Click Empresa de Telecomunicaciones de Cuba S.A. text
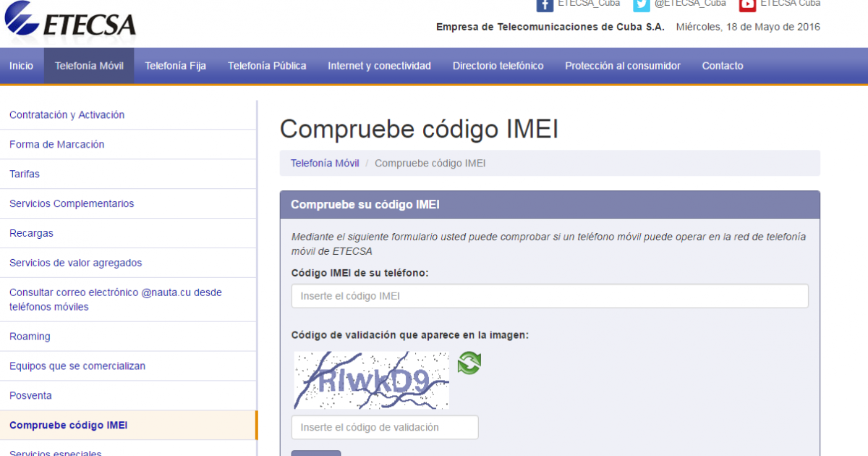Screen dimensions: 868x456 click(x=550, y=27)
